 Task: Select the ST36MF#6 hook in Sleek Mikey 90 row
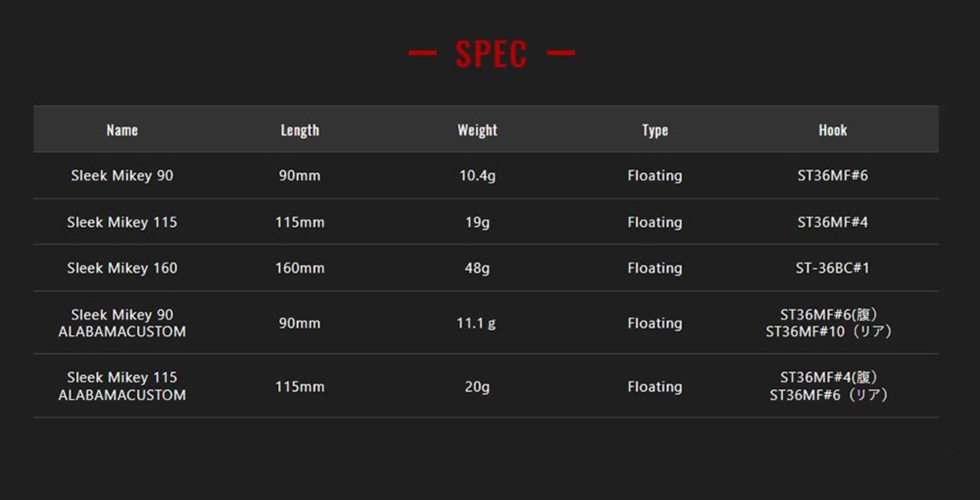pyautogui.click(x=832, y=175)
